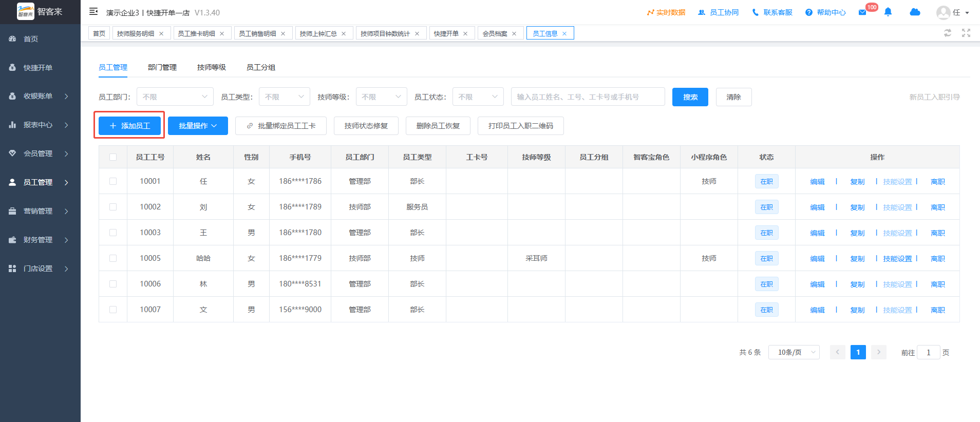Switch to 部门管理 tab
The height and width of the screenshot is (422, 980).
click(x=162, y=67)
